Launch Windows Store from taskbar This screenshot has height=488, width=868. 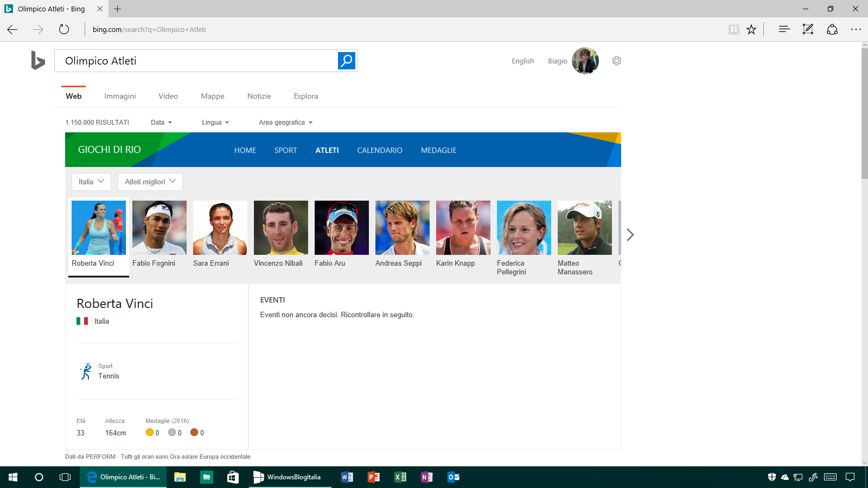(x=233, y=477)
